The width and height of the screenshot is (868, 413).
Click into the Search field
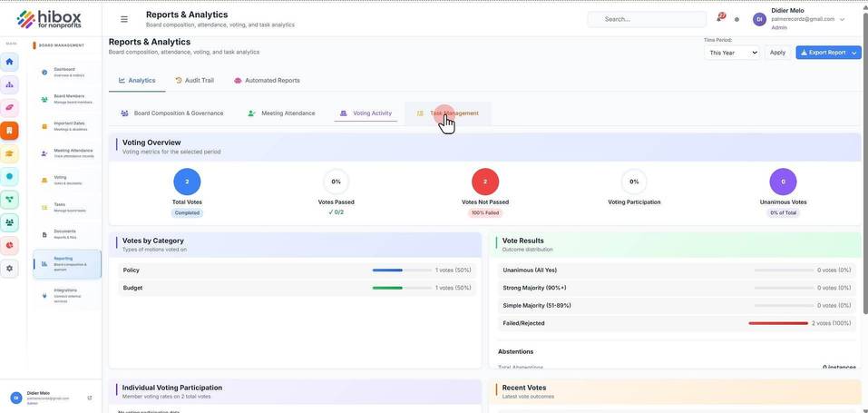click(x=647, y=19)
